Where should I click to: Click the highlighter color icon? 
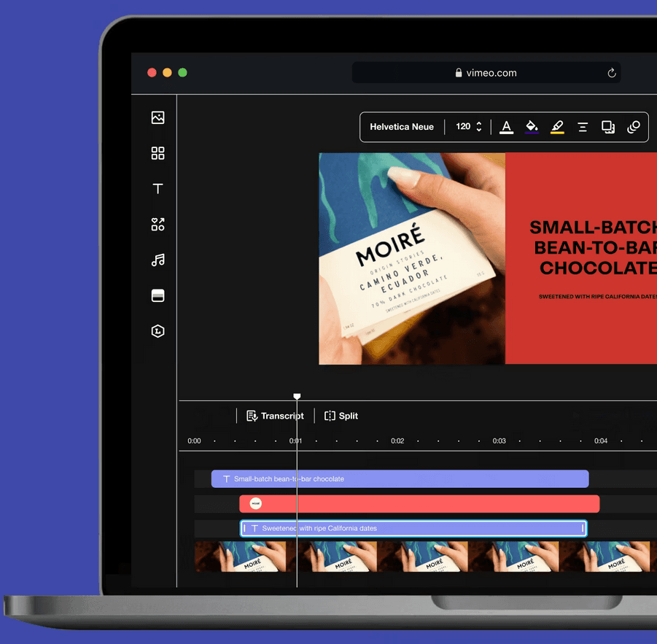pyautogui.click(x=557, y=127)
